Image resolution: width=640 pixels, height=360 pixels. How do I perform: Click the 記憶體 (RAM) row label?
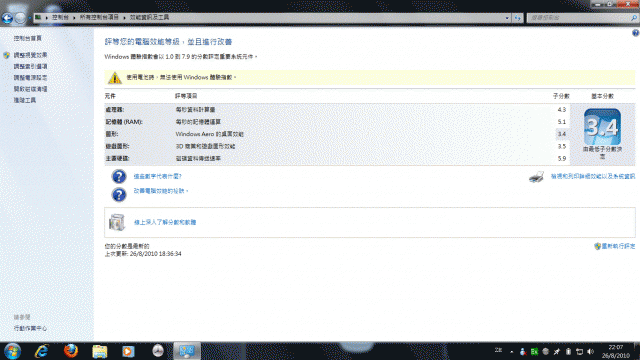[x=124, y=122]
